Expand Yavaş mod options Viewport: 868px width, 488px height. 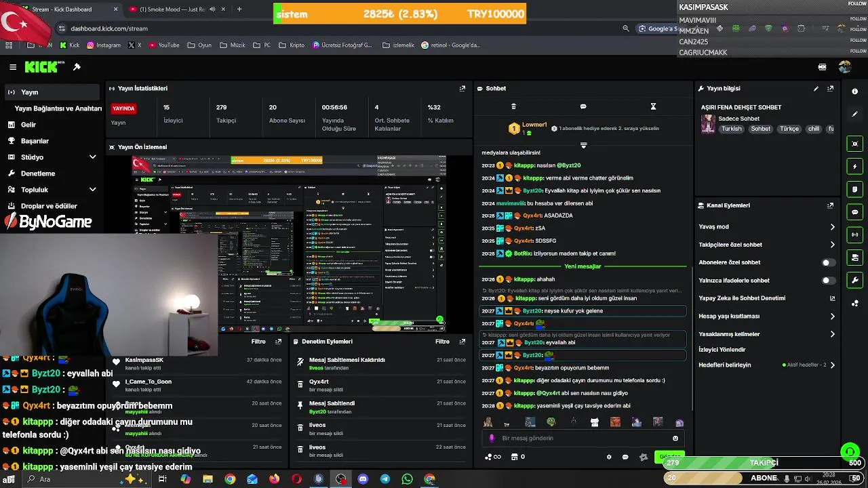click(x=833, y=227)
